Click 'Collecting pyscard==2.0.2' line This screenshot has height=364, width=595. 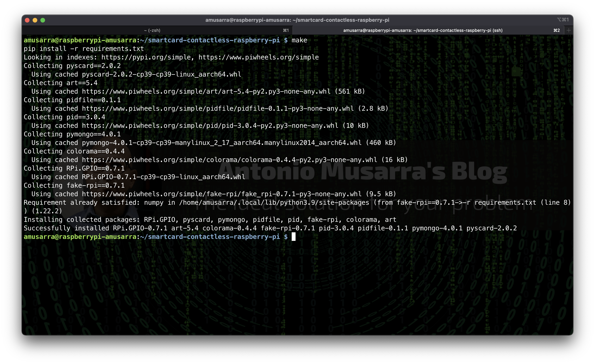tap(72, 66)
